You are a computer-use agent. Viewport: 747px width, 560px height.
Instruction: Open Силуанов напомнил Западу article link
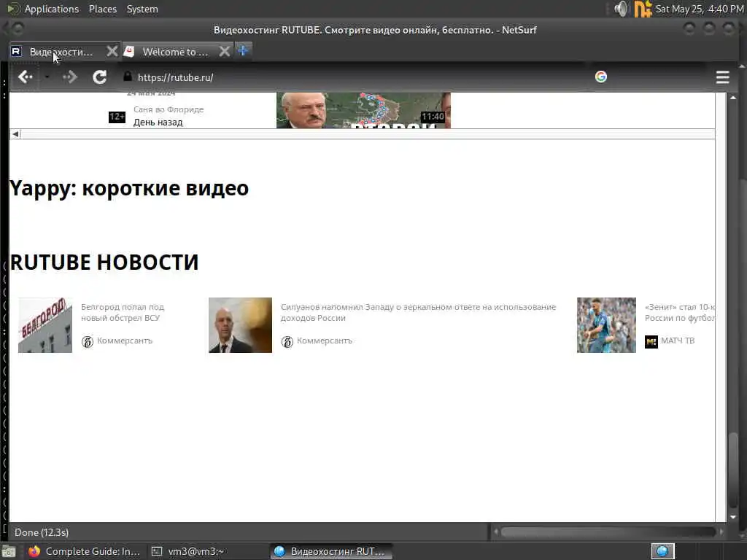pyautogui.click(x=418, y=312)
